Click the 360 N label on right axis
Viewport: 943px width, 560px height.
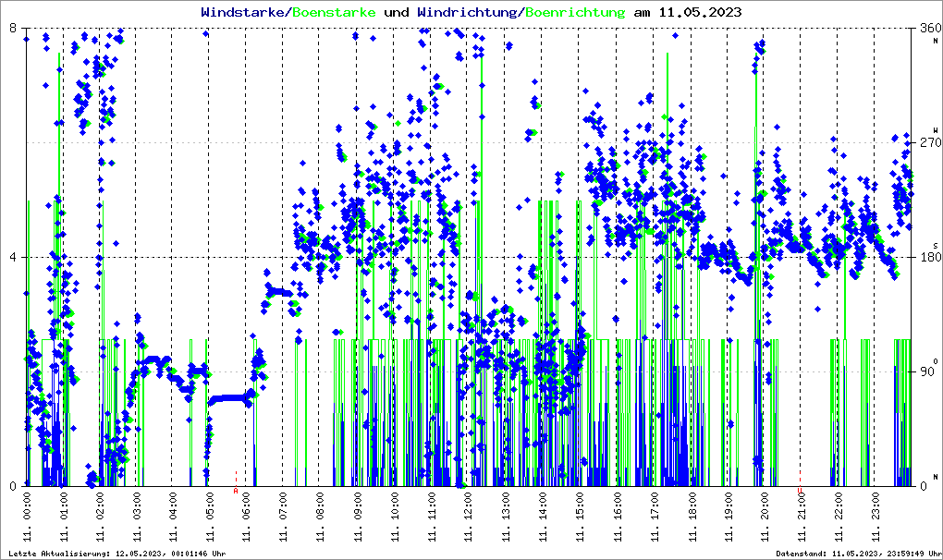[928, 30]
